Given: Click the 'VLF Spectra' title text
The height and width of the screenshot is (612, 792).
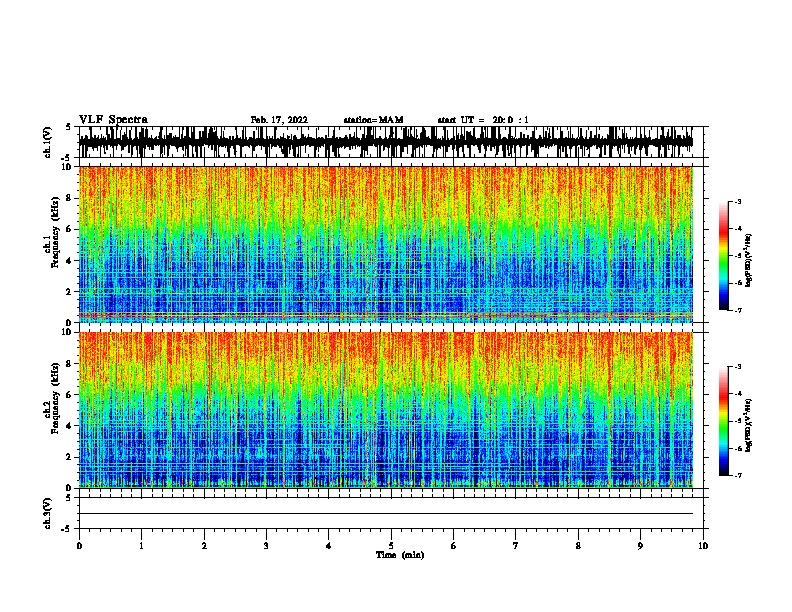Looking at the screenshot, I should tap(113, 120).
